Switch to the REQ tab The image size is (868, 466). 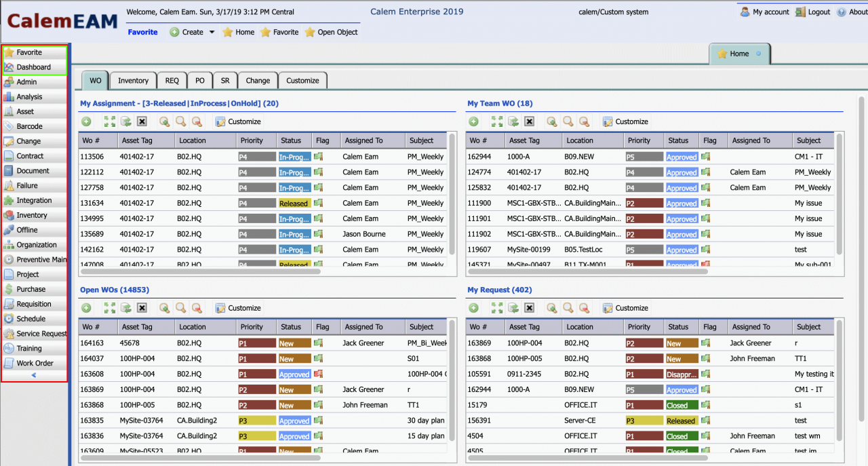(x=172, y=80)
